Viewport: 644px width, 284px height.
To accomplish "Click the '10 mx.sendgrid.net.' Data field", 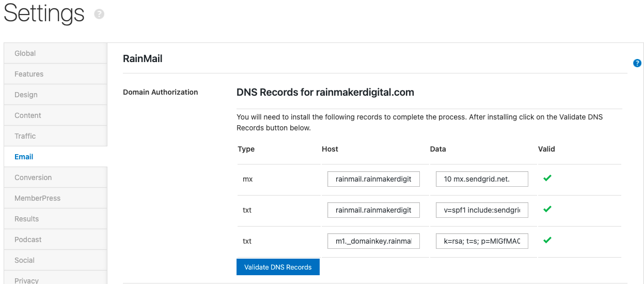I will coord(482,179).
